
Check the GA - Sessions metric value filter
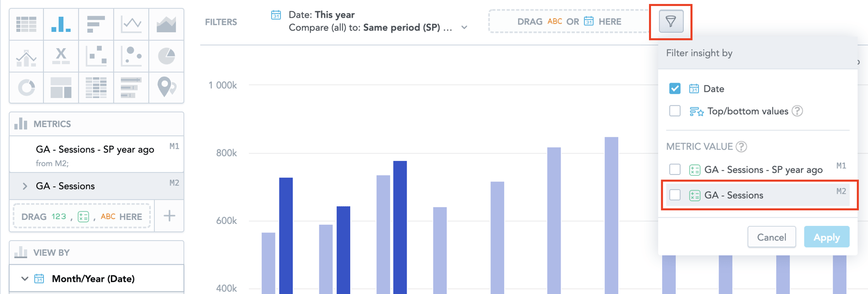(675, 195)
